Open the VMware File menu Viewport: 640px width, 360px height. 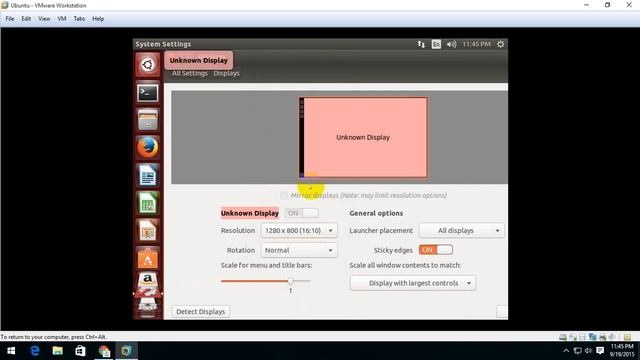10,19
